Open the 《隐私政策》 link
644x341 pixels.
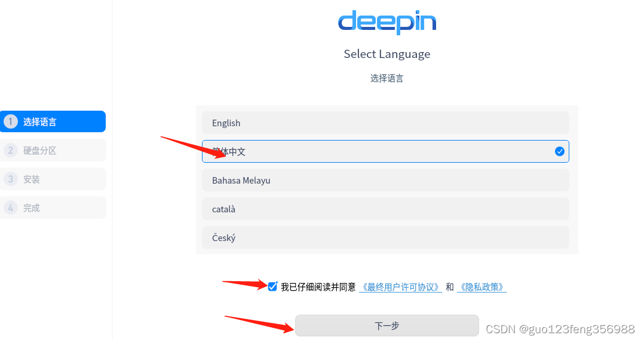pos(482,287)
